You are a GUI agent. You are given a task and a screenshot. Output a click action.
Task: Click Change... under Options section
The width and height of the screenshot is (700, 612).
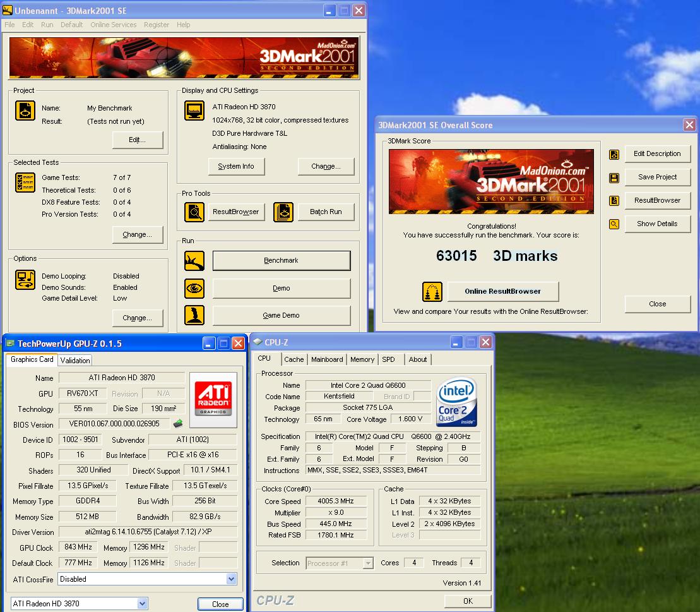138,318
